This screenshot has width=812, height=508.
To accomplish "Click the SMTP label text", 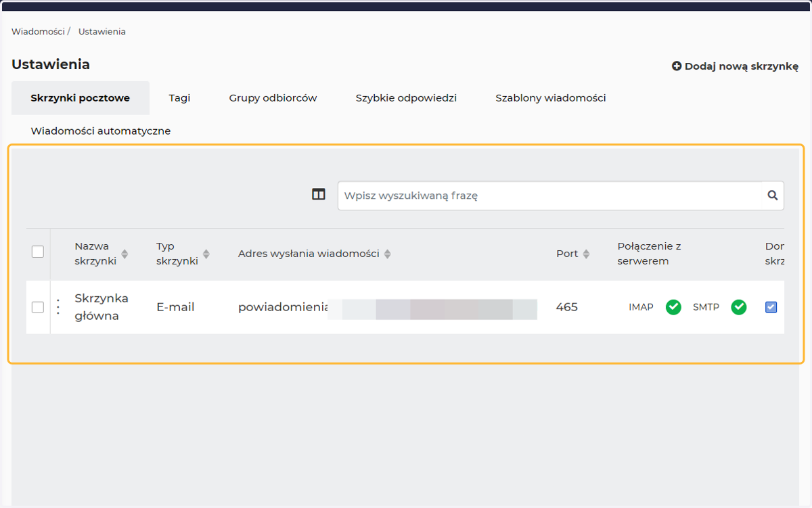I will click(706, 307).
